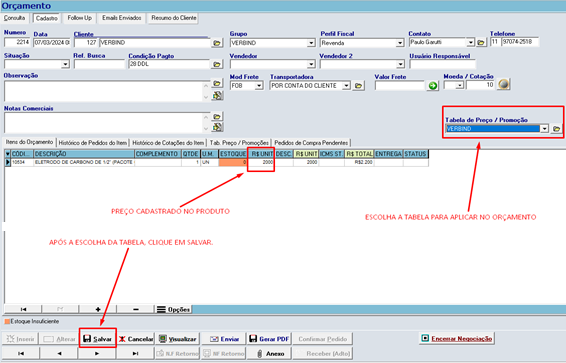
Task: Open the Opções menu button
Action: coord(174,309)
